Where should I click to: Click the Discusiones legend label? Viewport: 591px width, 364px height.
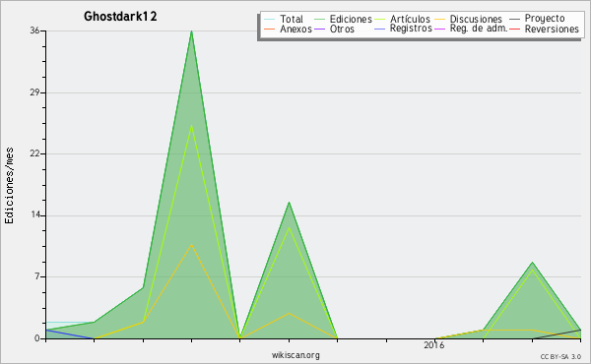click(476, 19)
